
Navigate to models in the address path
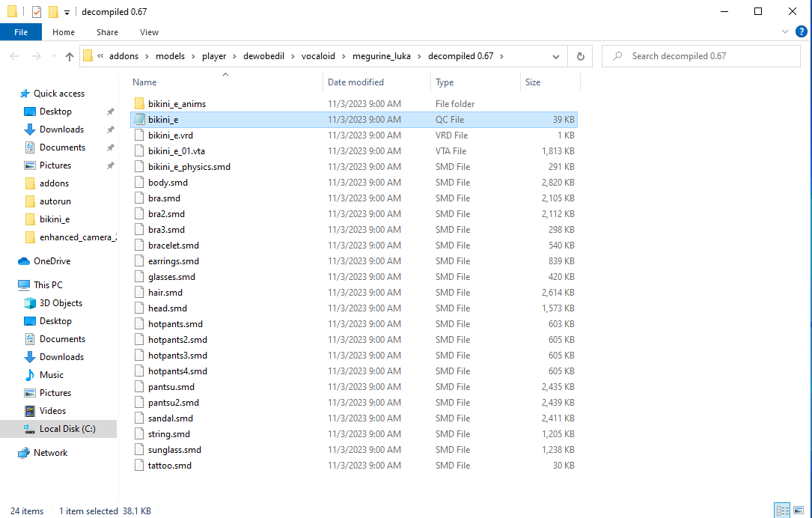point(171,56)
